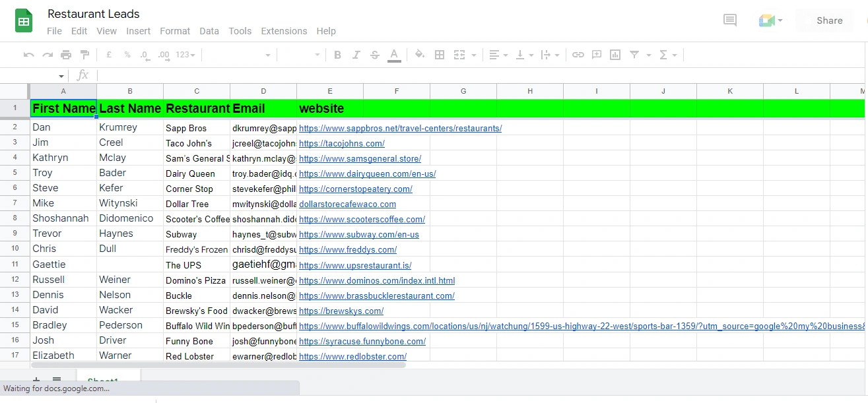The width and height of the screenshot is (868, 403).
Task: Merge the selected cells
Action: 459,55
